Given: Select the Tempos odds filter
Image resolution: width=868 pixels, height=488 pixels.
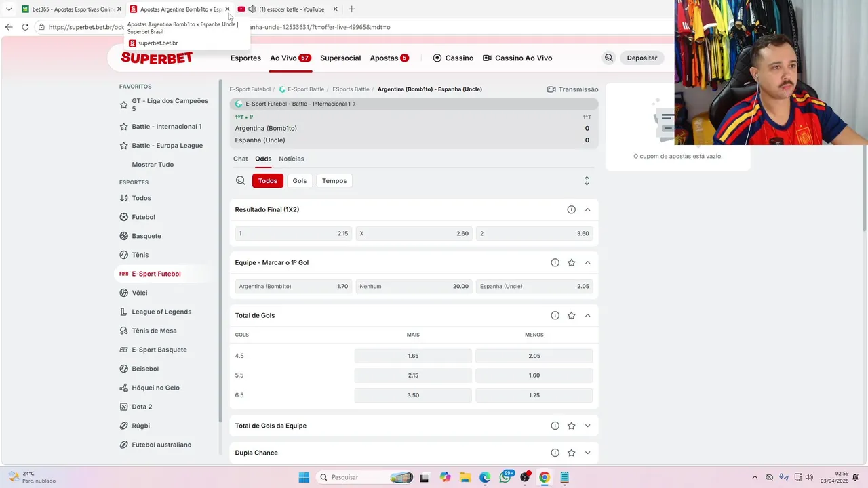Looking at the screenshot, I should (334, 181).
